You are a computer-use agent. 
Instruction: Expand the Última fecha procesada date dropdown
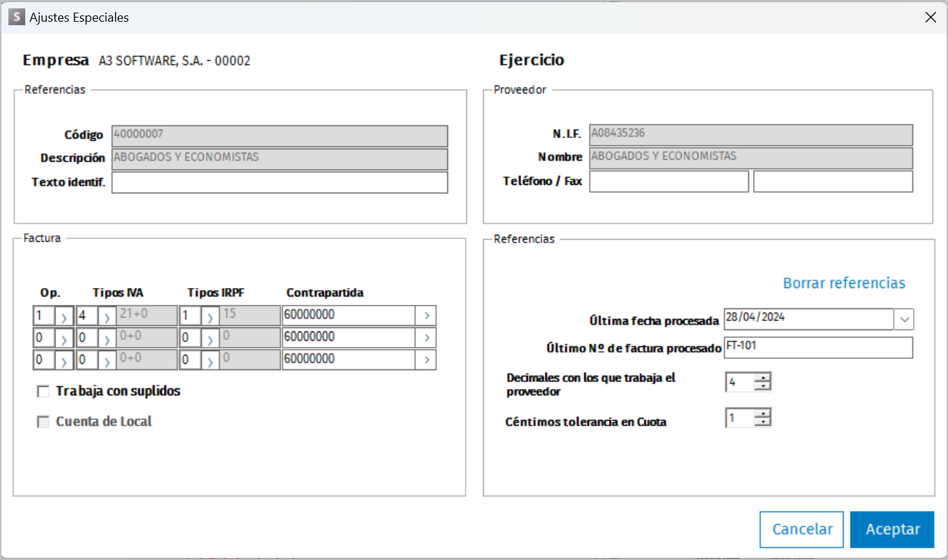pos(905,320)
